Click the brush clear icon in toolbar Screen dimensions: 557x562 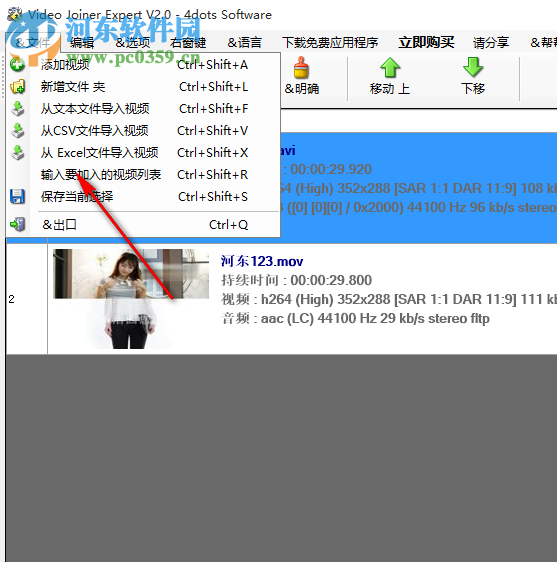(x=301, y=68)
